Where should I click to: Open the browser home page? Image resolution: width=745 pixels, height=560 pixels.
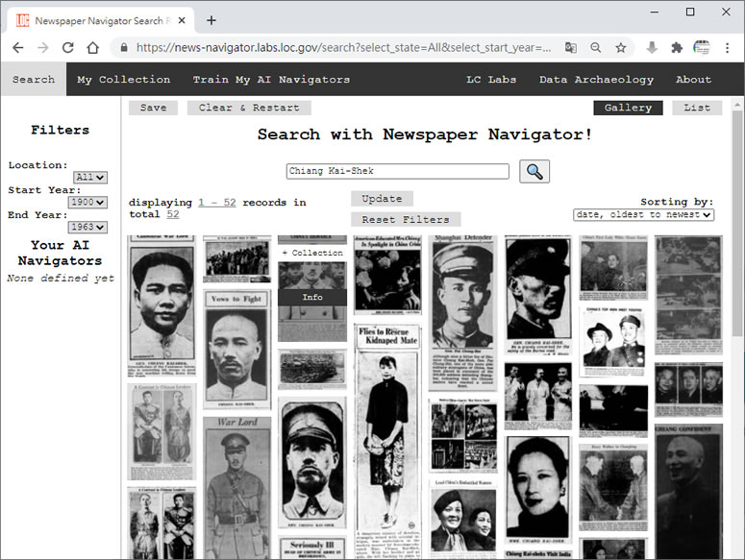point(93,47)
